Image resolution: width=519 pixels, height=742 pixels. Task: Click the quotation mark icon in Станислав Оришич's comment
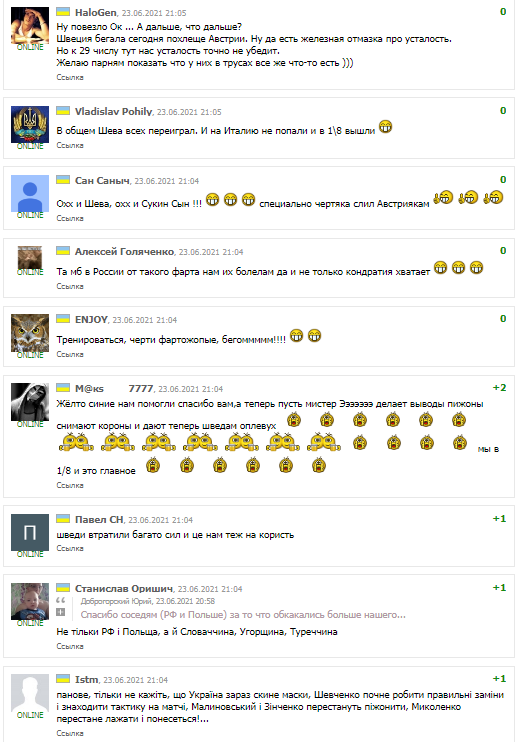[61, 601]
